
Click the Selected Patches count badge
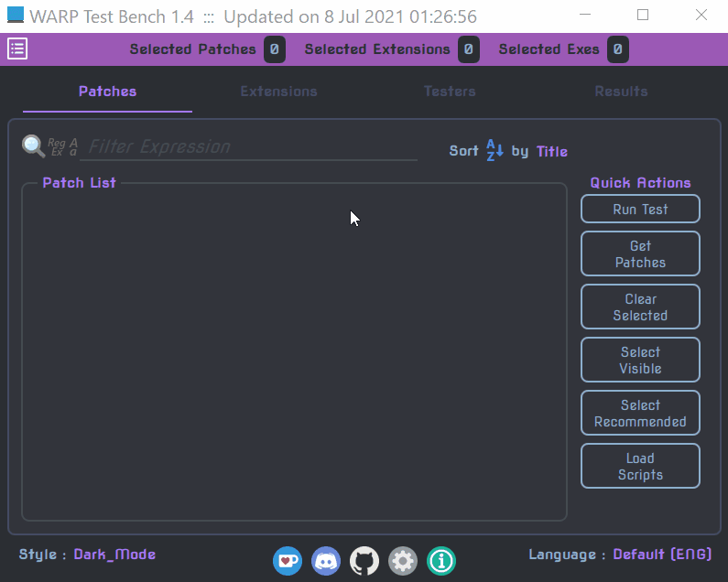pyautogui.click(x=275, y=49)
